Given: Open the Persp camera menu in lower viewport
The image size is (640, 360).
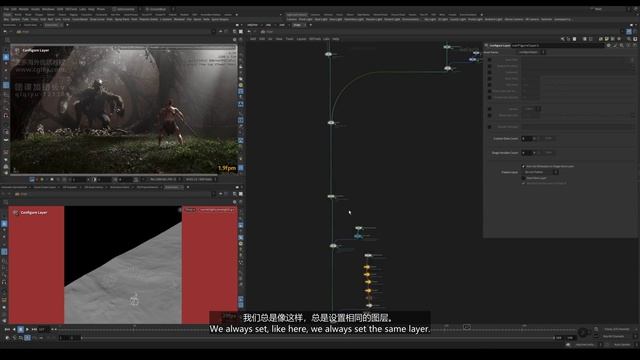Looking at the screenshot, I should (189, 209).
